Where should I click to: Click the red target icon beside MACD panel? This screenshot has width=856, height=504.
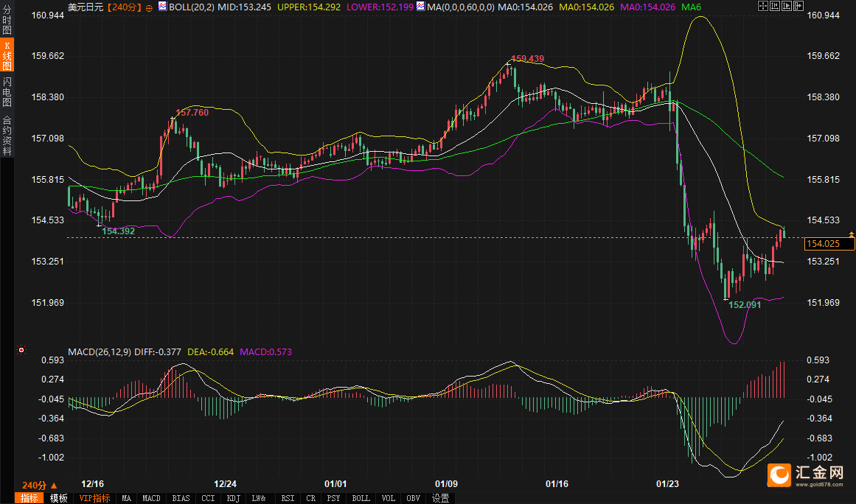coord(21,350)
